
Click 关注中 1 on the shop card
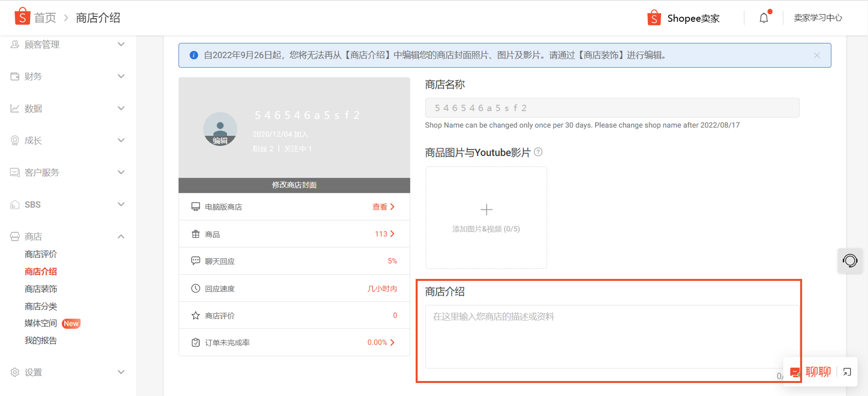(297, 149)
